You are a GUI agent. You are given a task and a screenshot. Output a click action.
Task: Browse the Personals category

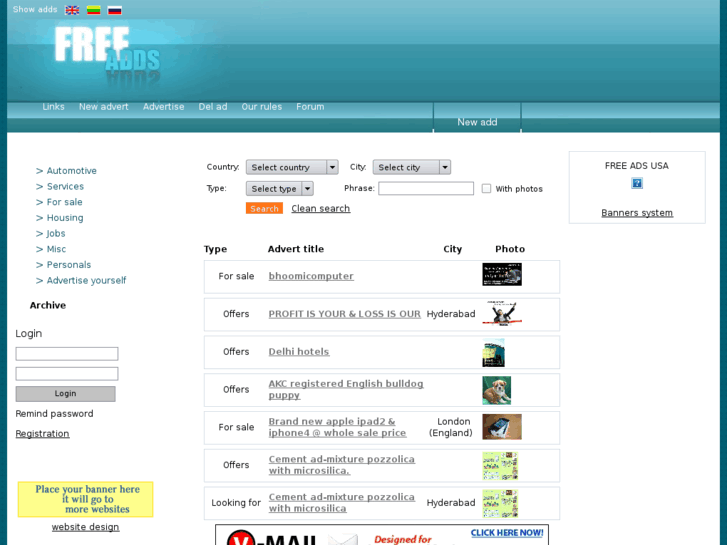coord(69,265)
